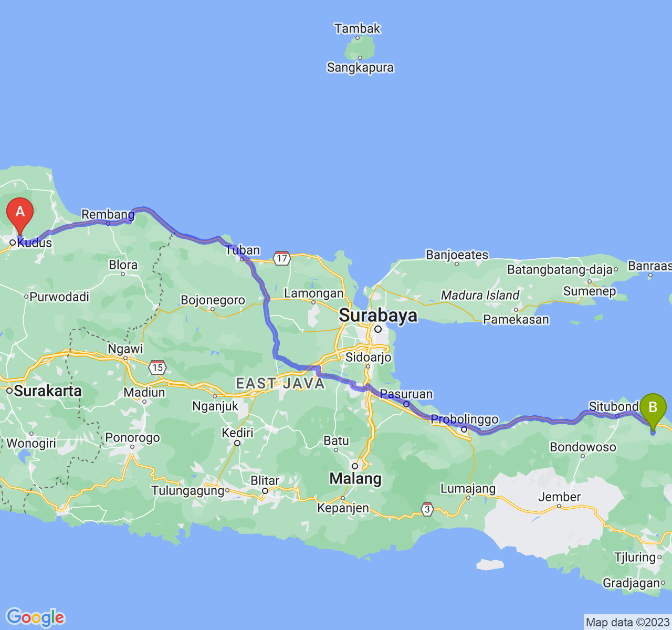Click the Sumenep town label

coord(590,291)
